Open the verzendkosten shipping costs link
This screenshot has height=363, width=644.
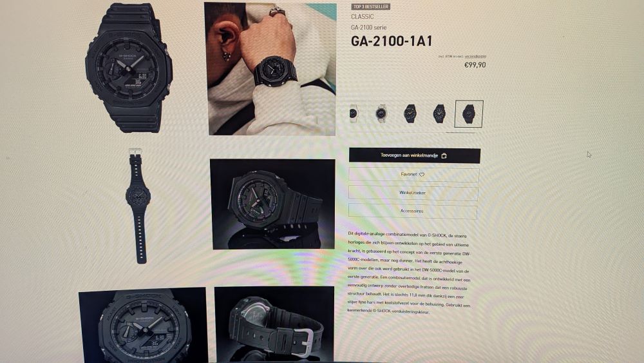point(476,56)
